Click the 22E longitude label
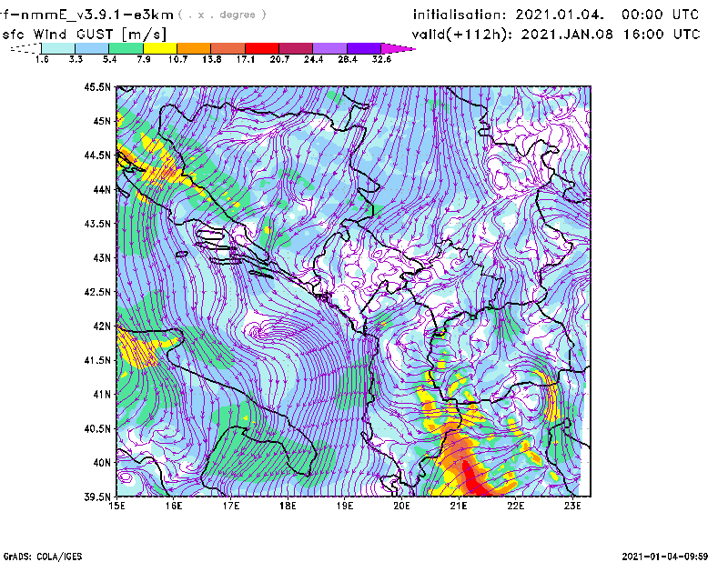Image resolution: width=728 pixels, height=562 pixels. [516, 506]
